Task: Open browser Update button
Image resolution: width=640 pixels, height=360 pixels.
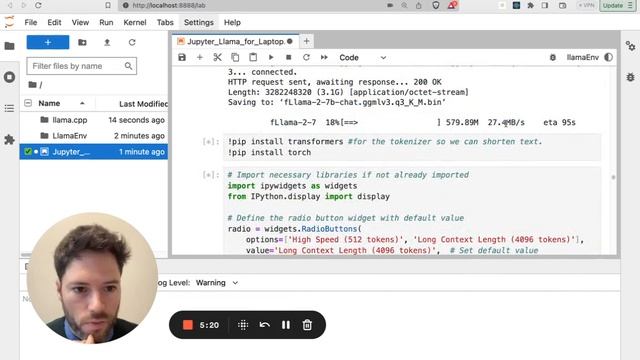Action: (617, 5)
